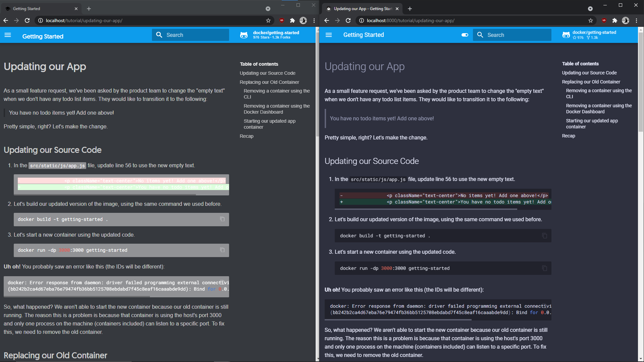The width and height of the screenshot is (644, 362).
Task: Bookmark page with star in left address bar
Action: (268, 20)
